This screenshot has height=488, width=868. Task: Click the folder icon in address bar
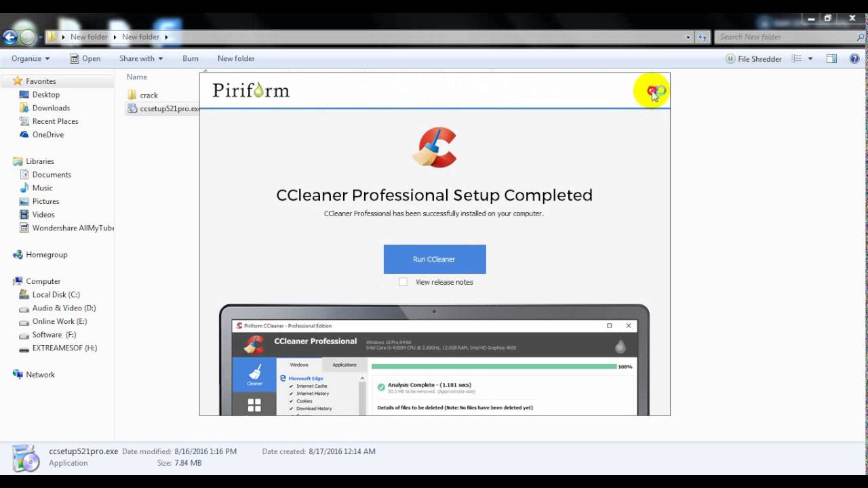(x=52, y=37)
